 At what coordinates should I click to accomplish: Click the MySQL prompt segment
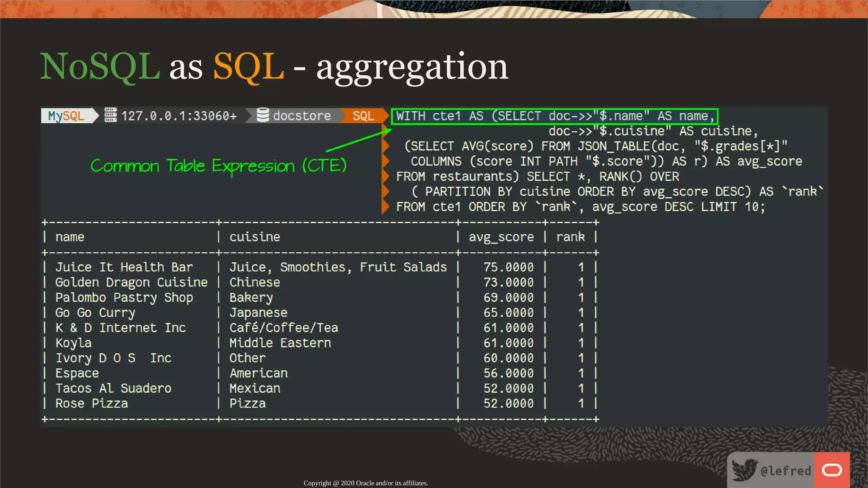[x=67, y=116]
